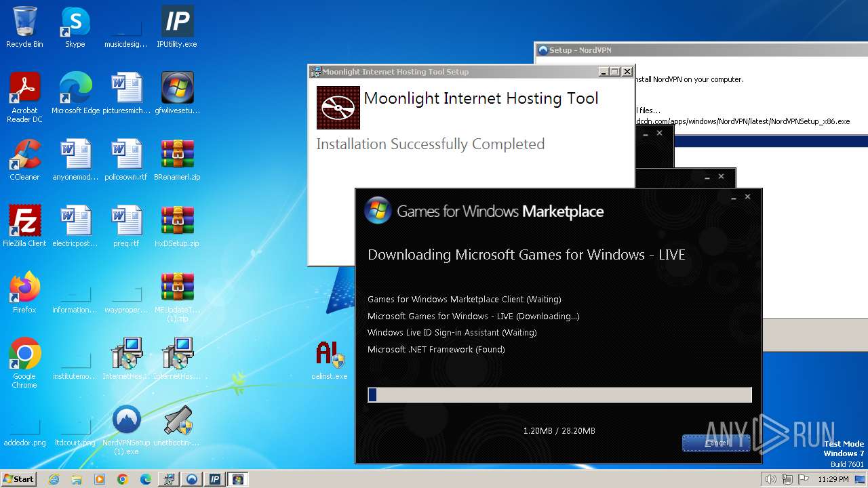Open BRenamerl.zip archive

177,160
